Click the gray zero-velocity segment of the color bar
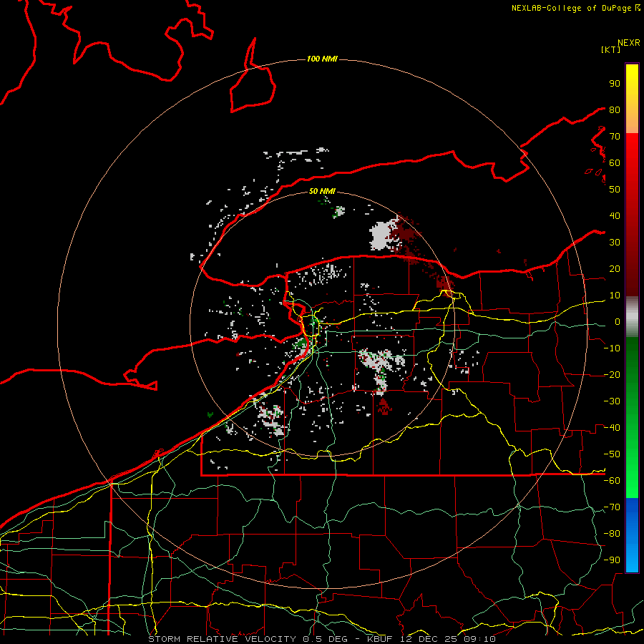 632,316
